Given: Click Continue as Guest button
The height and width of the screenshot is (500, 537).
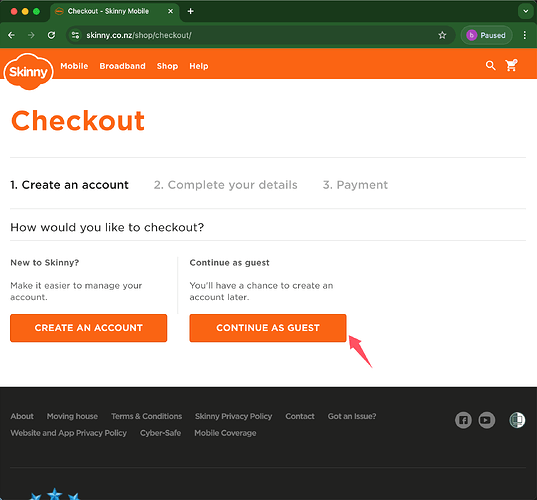Looking at the screenshot, I should click(x=268, y=328).
